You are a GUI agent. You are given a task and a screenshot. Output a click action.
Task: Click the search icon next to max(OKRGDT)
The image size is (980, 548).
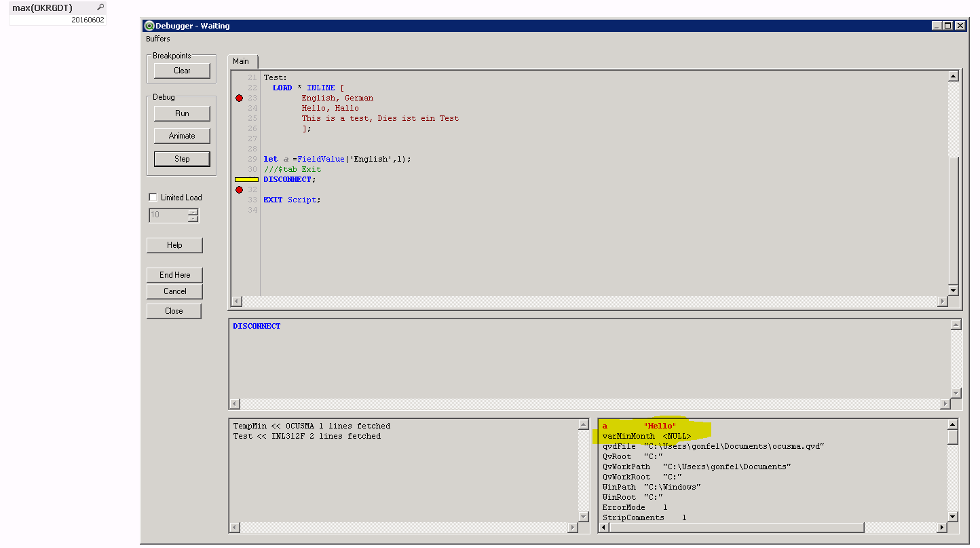point(100,7)
